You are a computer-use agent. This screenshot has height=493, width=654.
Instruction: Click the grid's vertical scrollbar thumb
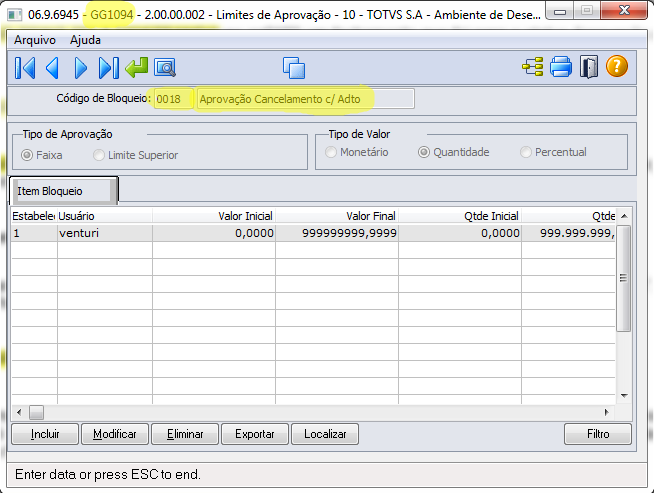point(624,278)
